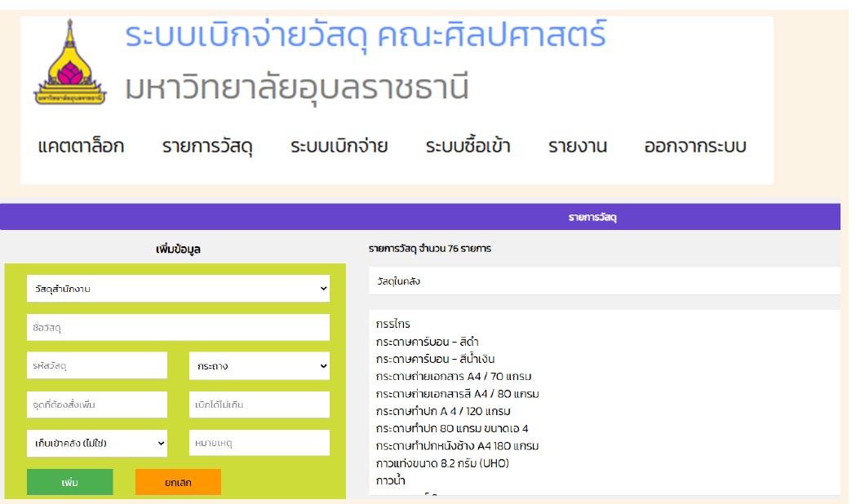Click the รหัสวัสดุ text field
The width and height of the screenshot is (856, 504).
click(97, 366)
